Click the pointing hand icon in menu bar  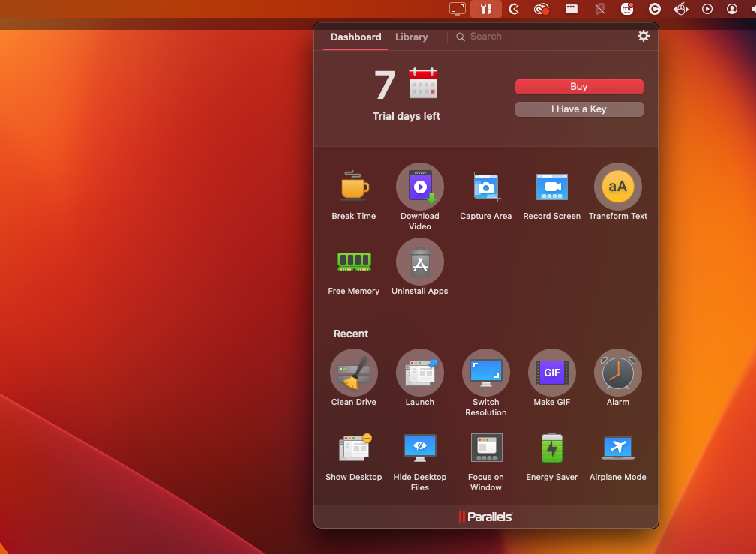(x=681, y=9)
